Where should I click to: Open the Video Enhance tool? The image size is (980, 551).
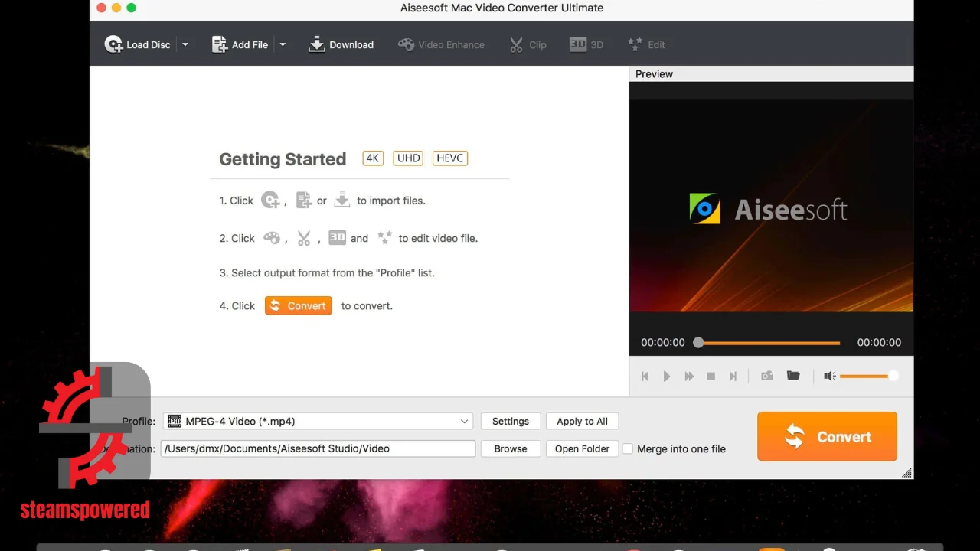pos(441,44)
